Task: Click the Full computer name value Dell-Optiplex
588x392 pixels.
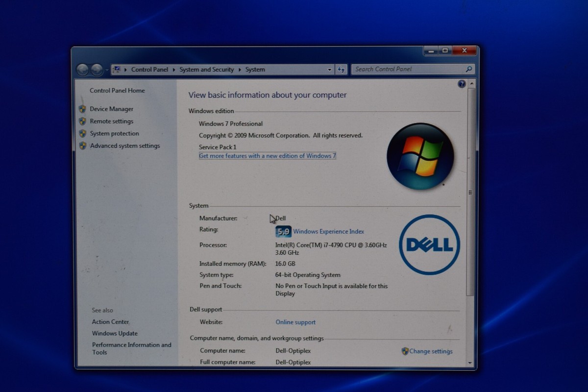Action: 293,363
